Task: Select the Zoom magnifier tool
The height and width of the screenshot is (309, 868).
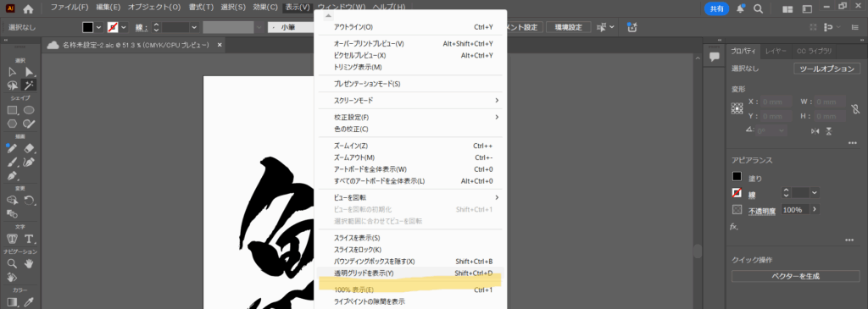Action: (x=12, y=264)
